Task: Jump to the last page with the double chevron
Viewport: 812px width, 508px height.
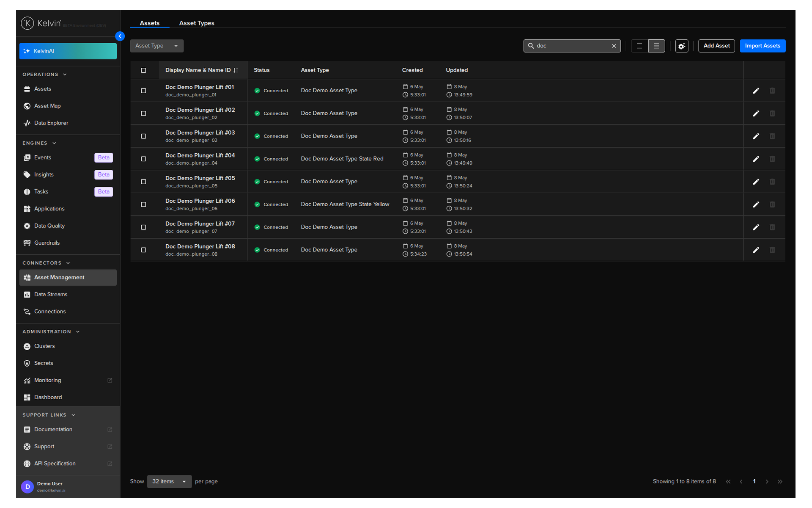Action: tap(780, 482)
